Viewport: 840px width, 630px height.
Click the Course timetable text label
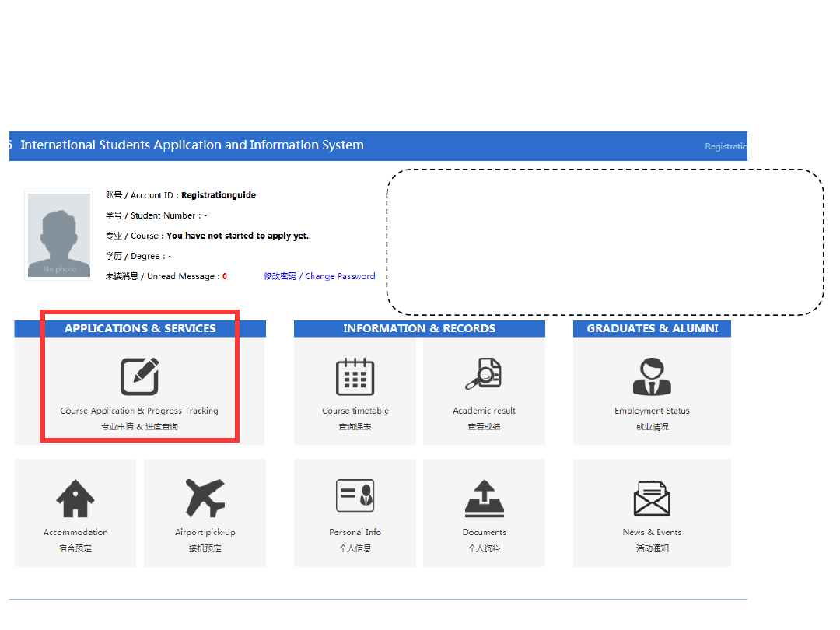pyautogui.click(x=355, y=411)
